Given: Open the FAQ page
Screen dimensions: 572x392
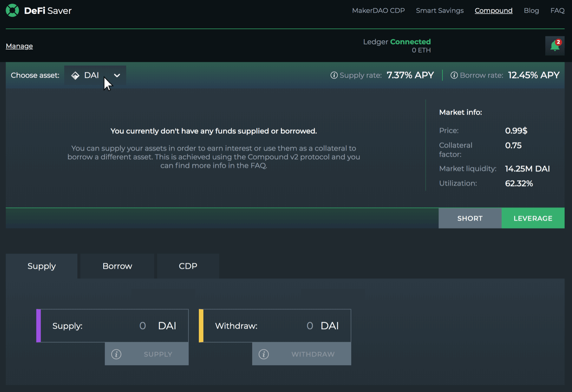Looking at the screenshot, I should pos(557,10).
